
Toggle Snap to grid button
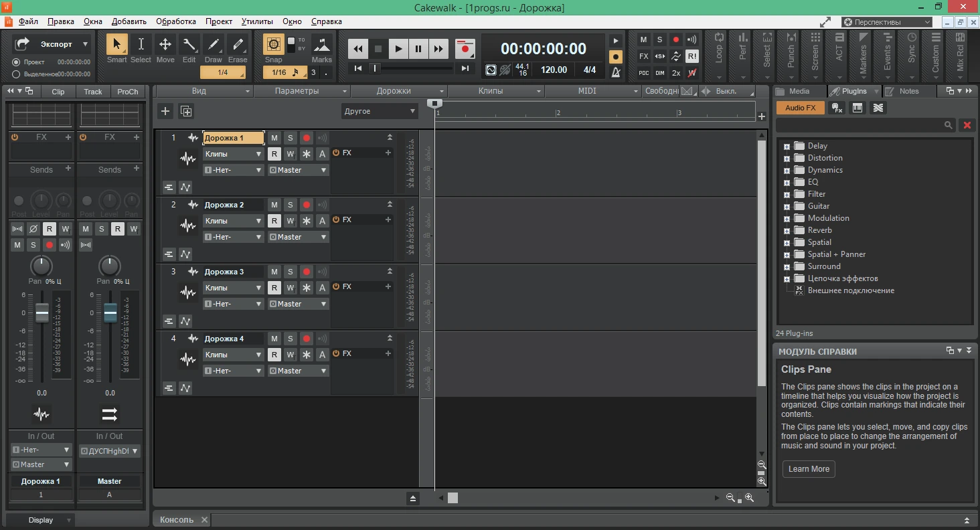click(x=273, y=45)
